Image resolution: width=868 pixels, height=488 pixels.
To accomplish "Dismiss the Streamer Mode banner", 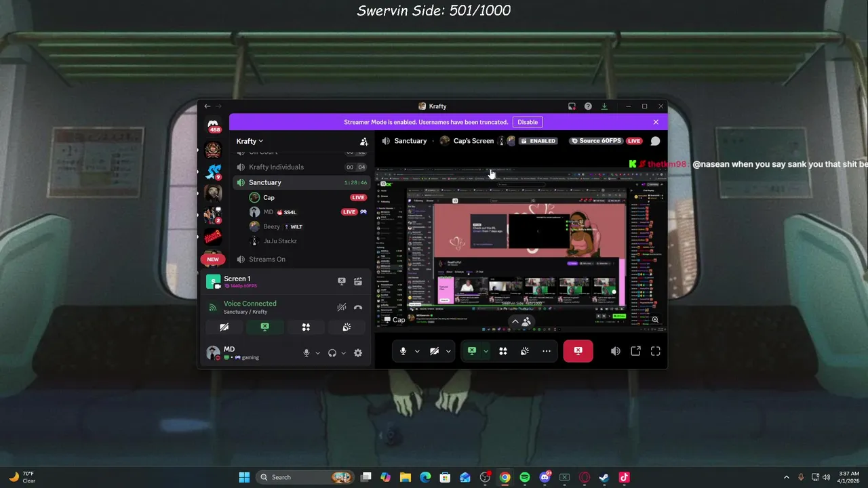I will 656,122.
